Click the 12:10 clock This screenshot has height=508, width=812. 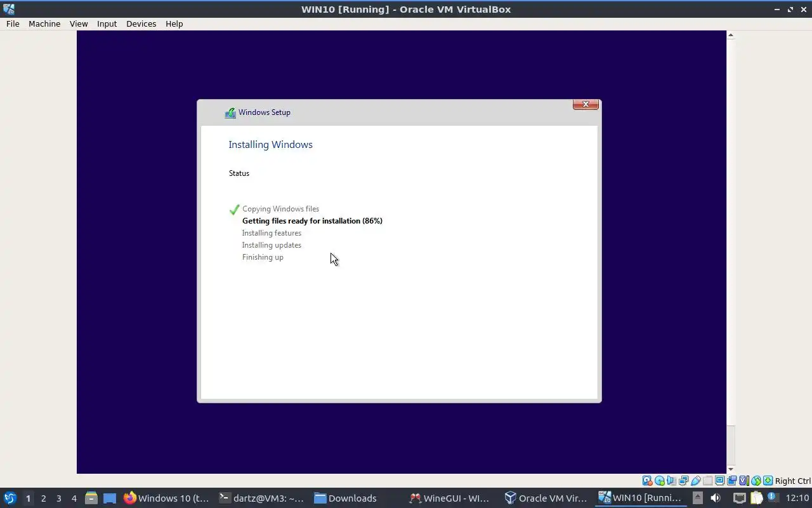tap(797, 498)
